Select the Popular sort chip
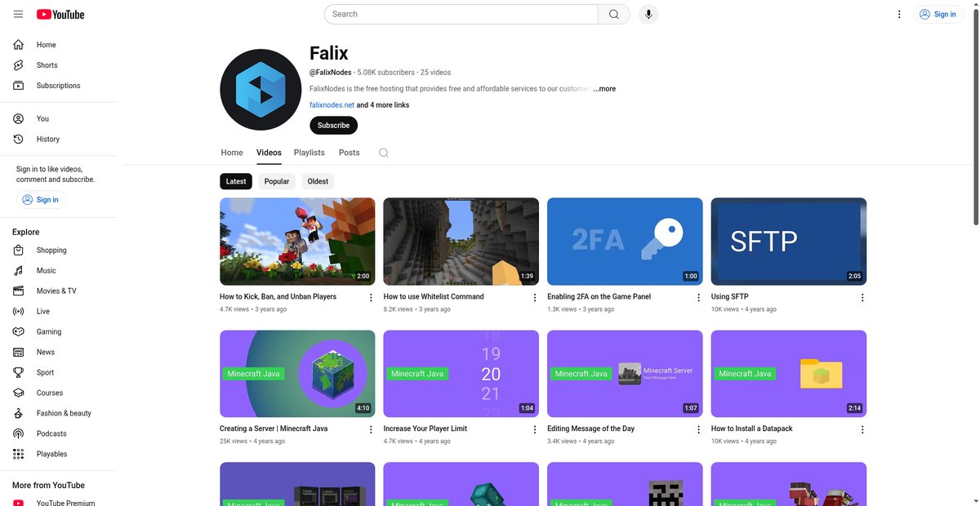The height and width of the screenshot is (506, 980). tap(277, 181)
